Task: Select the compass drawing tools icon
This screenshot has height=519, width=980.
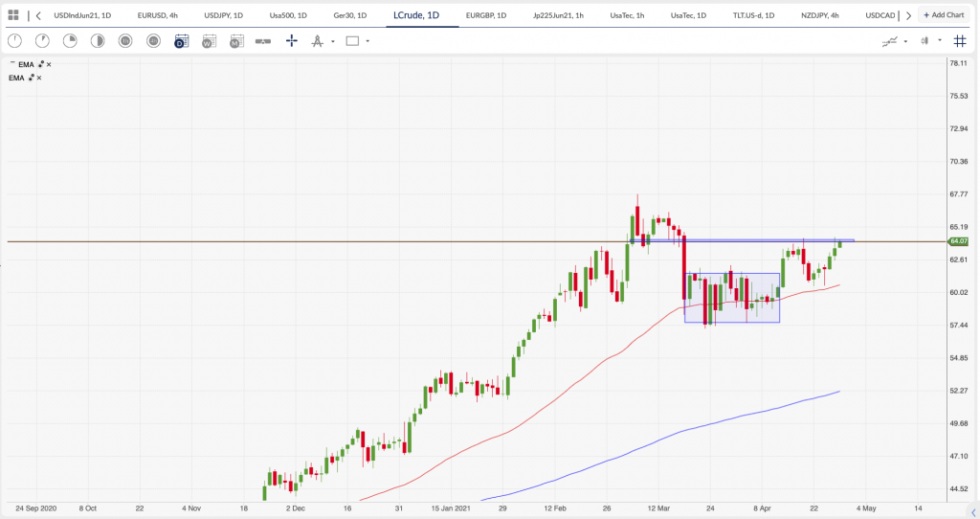Action: pos(317,41)
